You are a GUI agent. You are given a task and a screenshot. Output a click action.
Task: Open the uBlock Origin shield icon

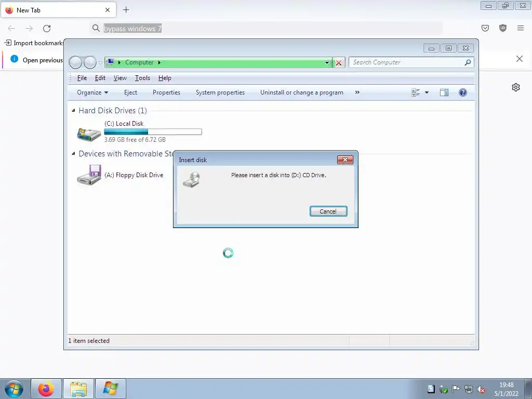pos(503,28)
